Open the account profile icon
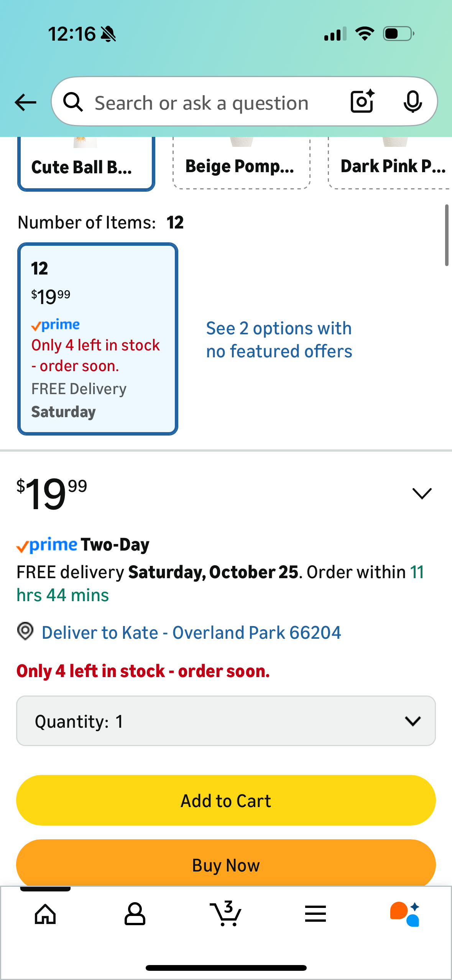This screenshot has width=452, height=980. pyautogui.click(x=135, y=914)
